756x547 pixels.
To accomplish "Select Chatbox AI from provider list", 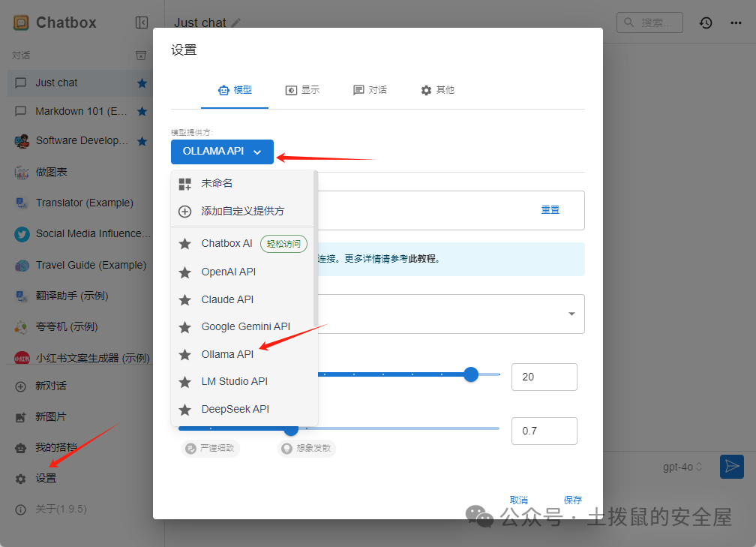I will pyautogui.click(x=242, y=244).
